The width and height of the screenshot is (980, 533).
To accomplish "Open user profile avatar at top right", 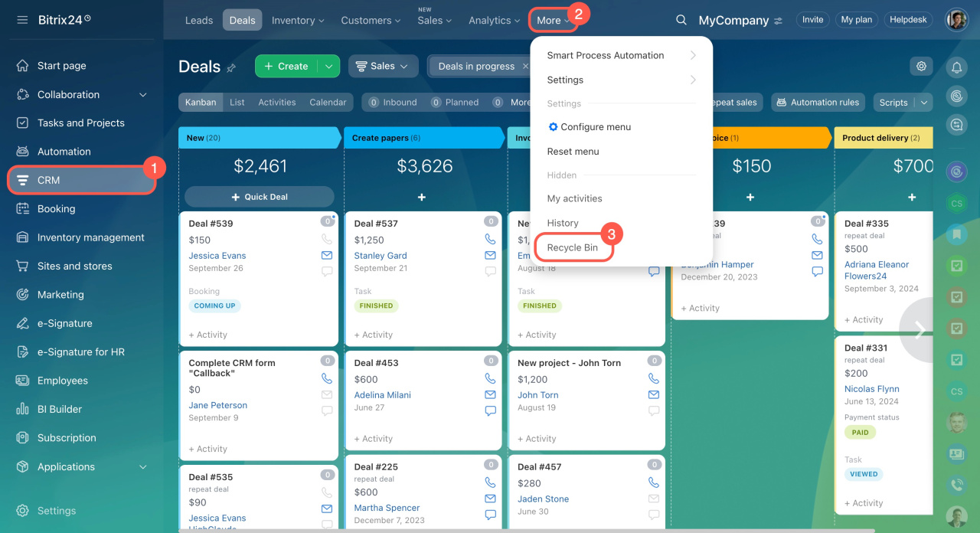I will (x=956, y=20).
